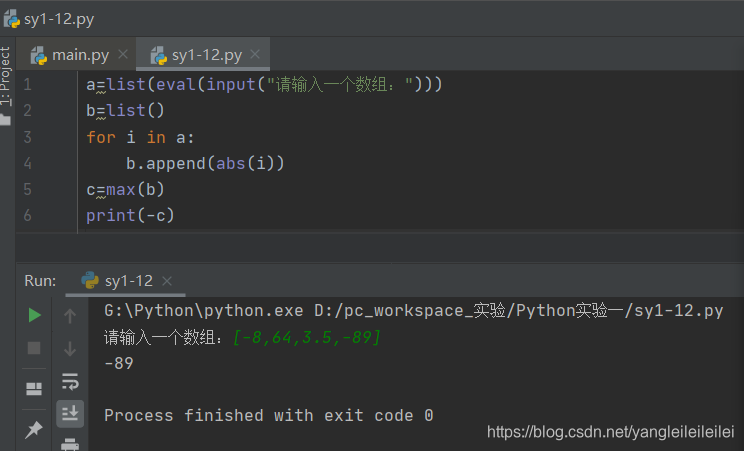Close the sy1-12 run tab
The height and width of the screenshot is (451, 744).
pyautogui.click(x=167, y=282)
